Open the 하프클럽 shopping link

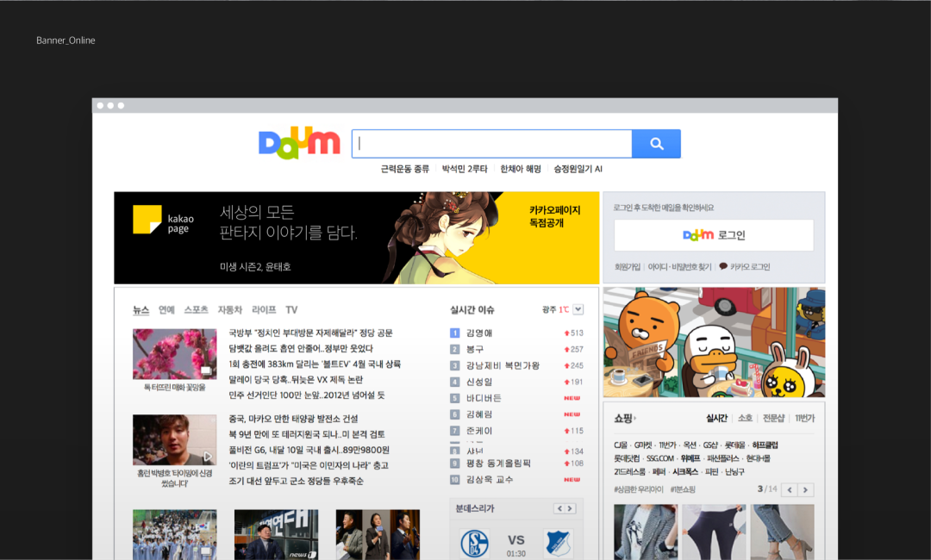765,445
